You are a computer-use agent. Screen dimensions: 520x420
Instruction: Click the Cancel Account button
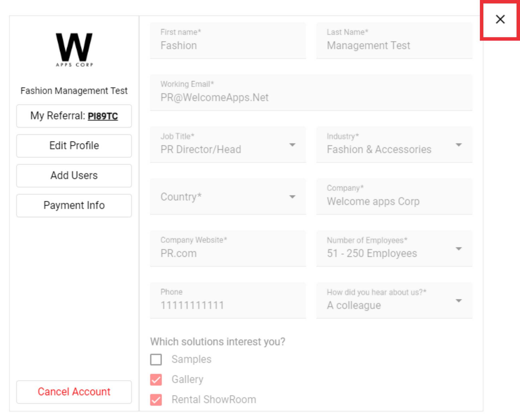click(x=74, y=392)
